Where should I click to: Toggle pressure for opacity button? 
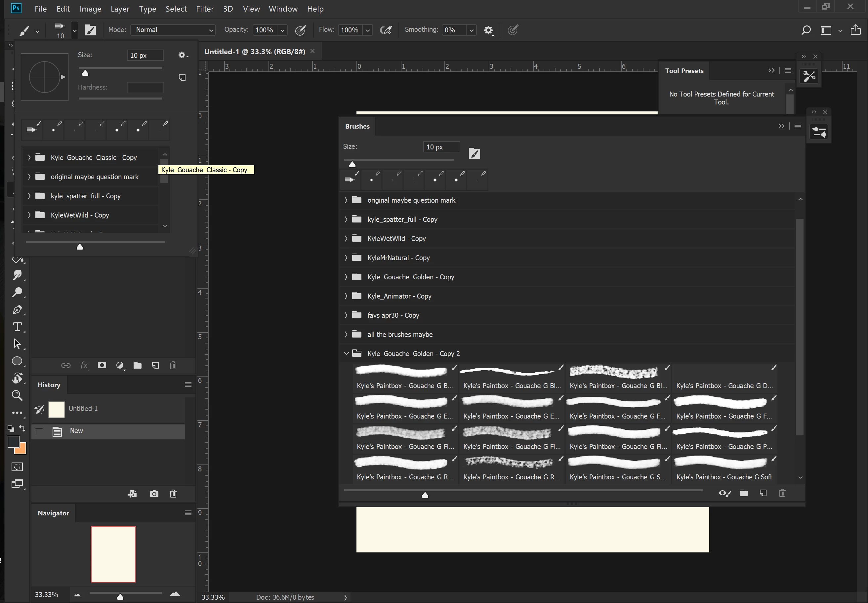pos(301,30)
